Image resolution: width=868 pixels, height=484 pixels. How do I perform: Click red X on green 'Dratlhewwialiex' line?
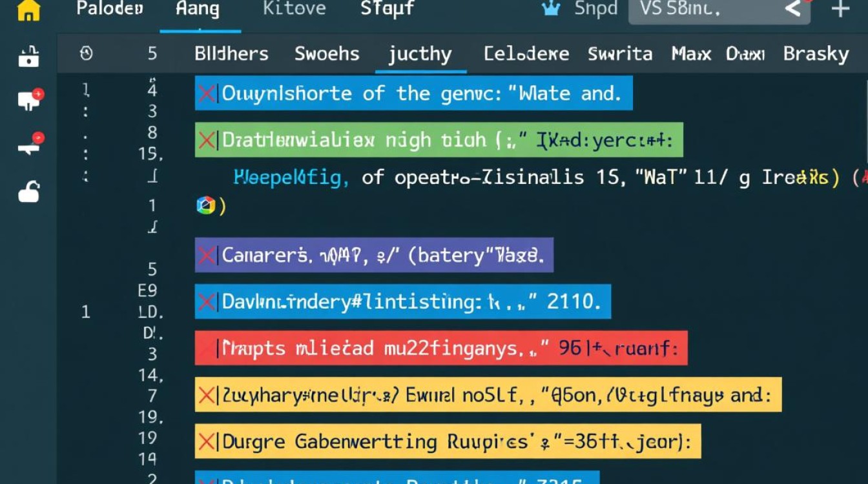pos(207,140)
